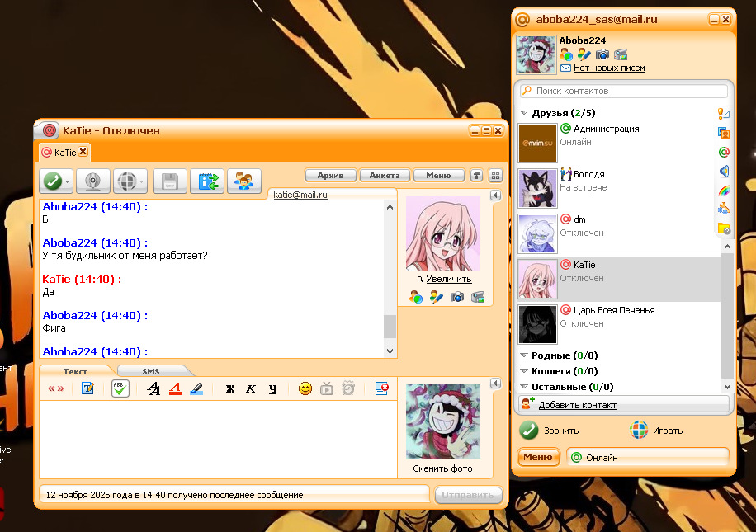Screen dimensions: 756x532
Task: Click the Звонить call link
Action: (x=561, y=431)
